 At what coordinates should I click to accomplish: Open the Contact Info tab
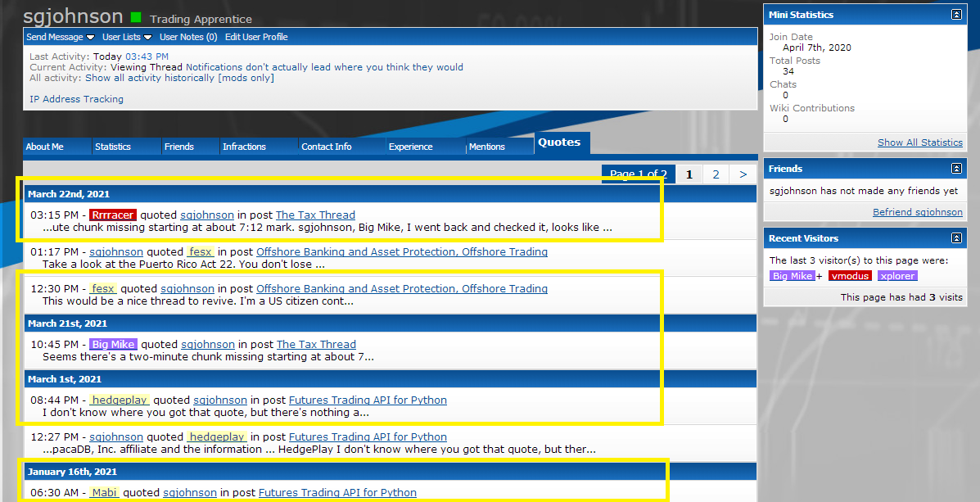click(x=342, y=147)
